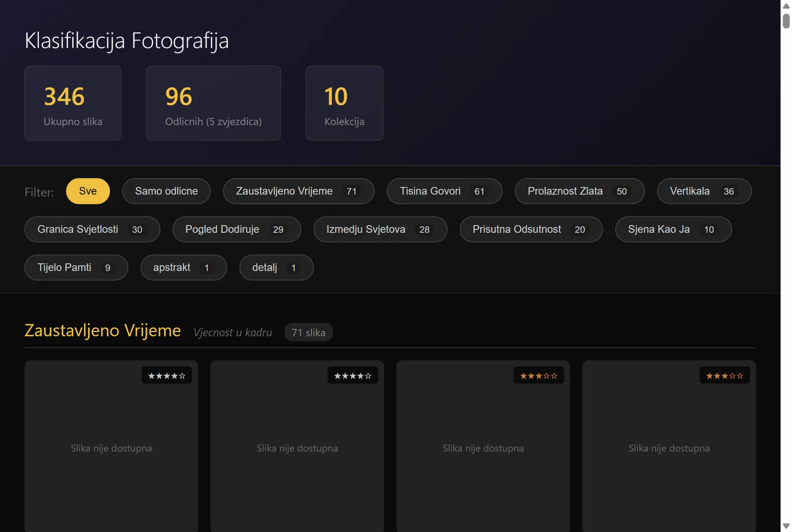Image resolution: width=792 pixels, height=532 pixels.
Task: Click the '71 slika' count badge
Action: coord(308,333)
